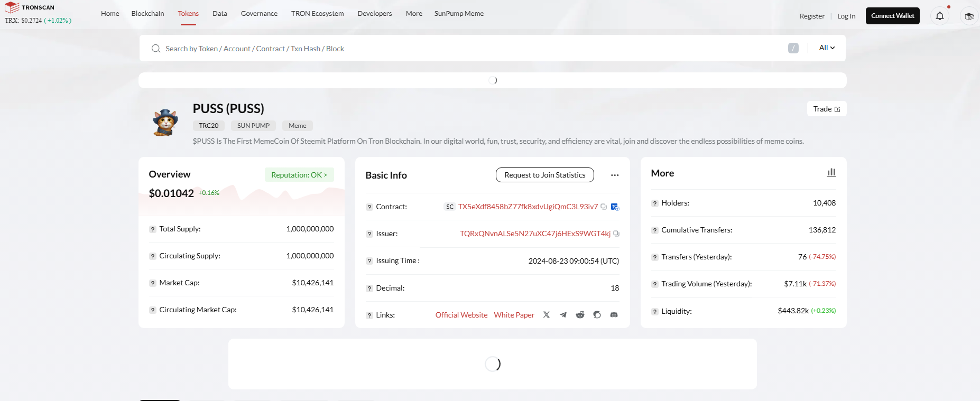Click the help icon next to Decimal

369,288
